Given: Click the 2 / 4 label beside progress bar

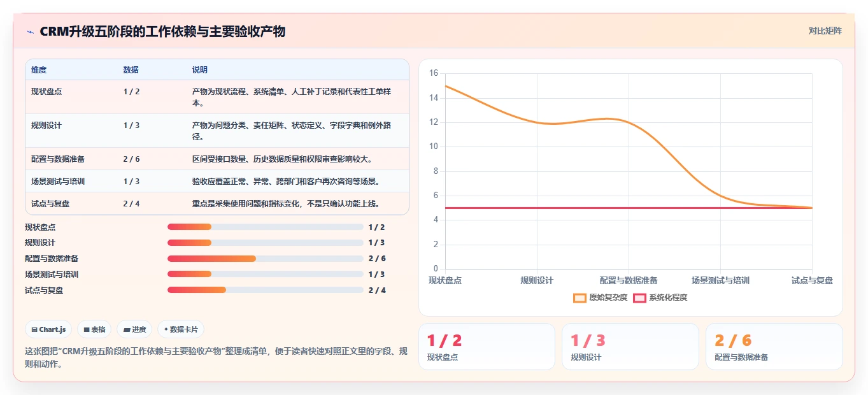Looking at the screenshot, I should 377,291.
